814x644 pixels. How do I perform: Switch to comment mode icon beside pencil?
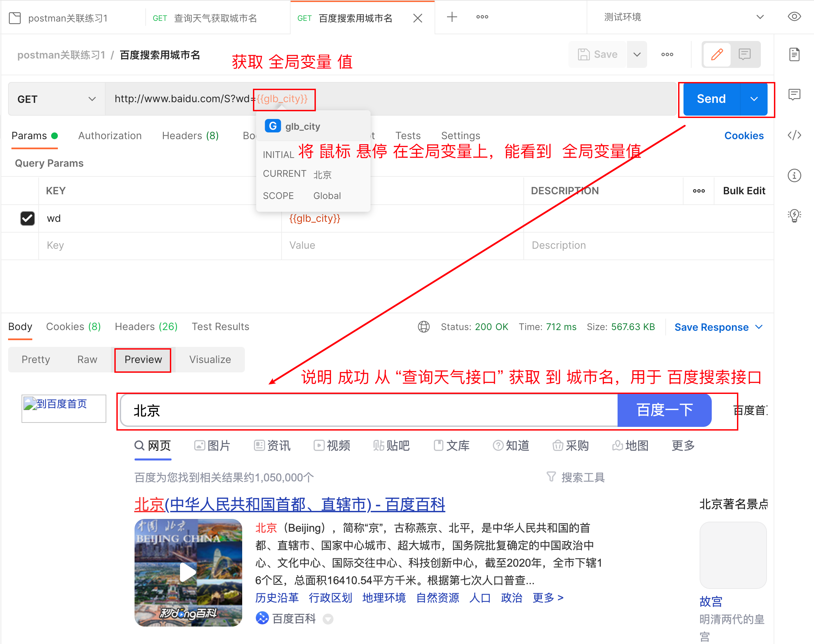pos(744,55)
